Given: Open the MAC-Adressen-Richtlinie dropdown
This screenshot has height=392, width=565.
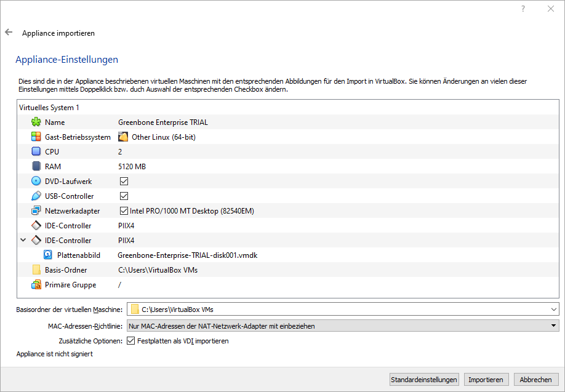Looking at the screenshot, I should [343, 326].
